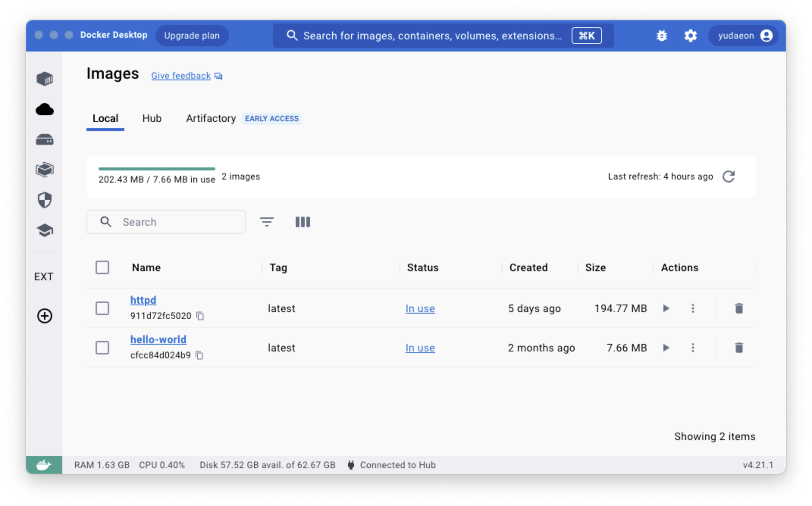Click the 2 months ago cell

[541, 348]
